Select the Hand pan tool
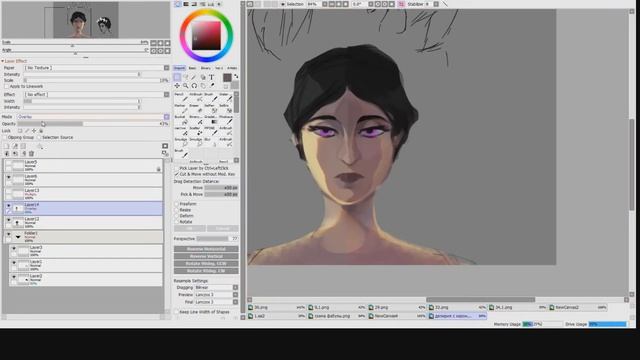The height and width of the screenshot is (360, 640). coord(203,86)
